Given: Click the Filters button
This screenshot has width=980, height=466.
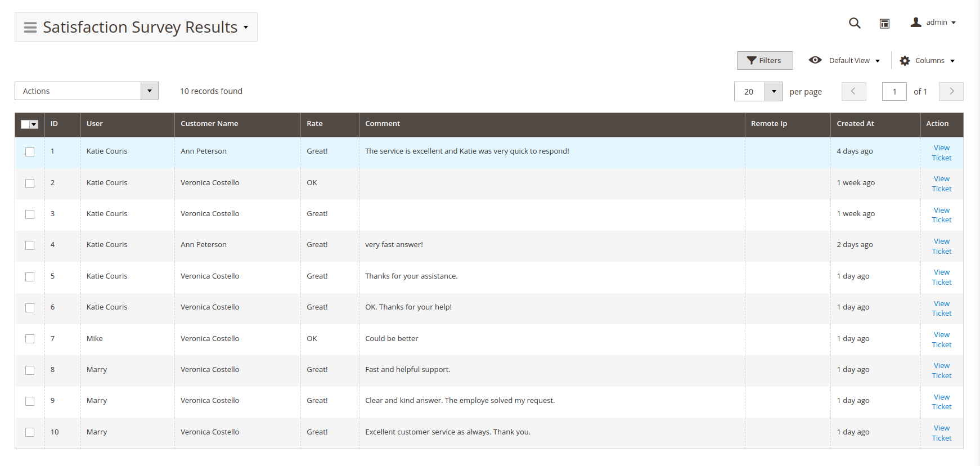Looking at the screenshot, I should point(765,60).
